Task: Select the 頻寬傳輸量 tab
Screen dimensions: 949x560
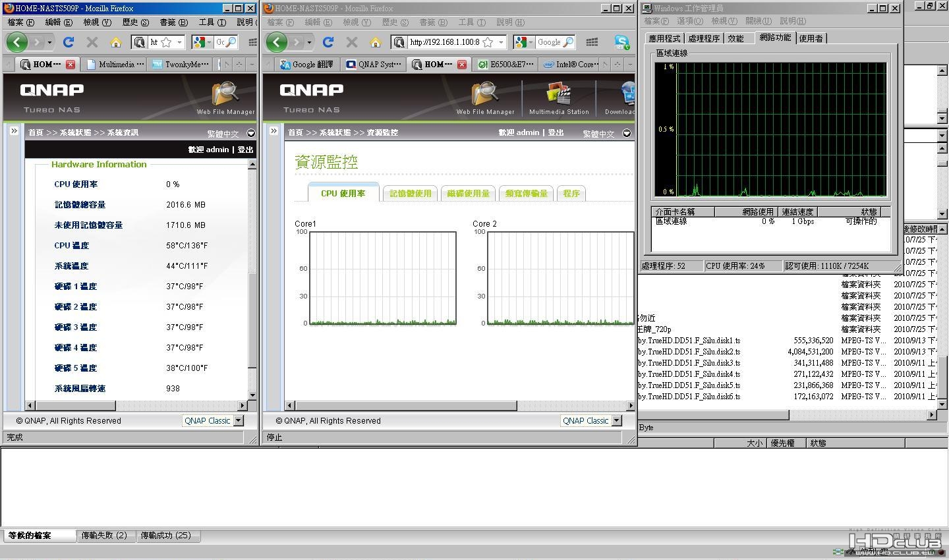Action: tap(526, 193)
